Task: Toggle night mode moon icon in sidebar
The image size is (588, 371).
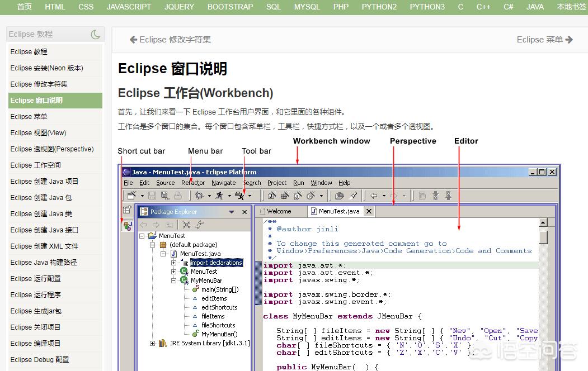Action: click(x=95, y=35)
